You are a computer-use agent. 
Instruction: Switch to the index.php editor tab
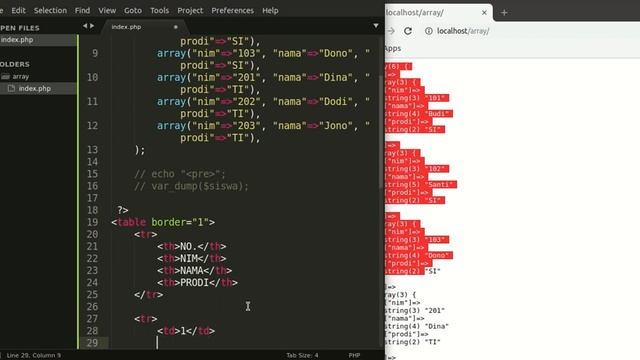(127, 27)
